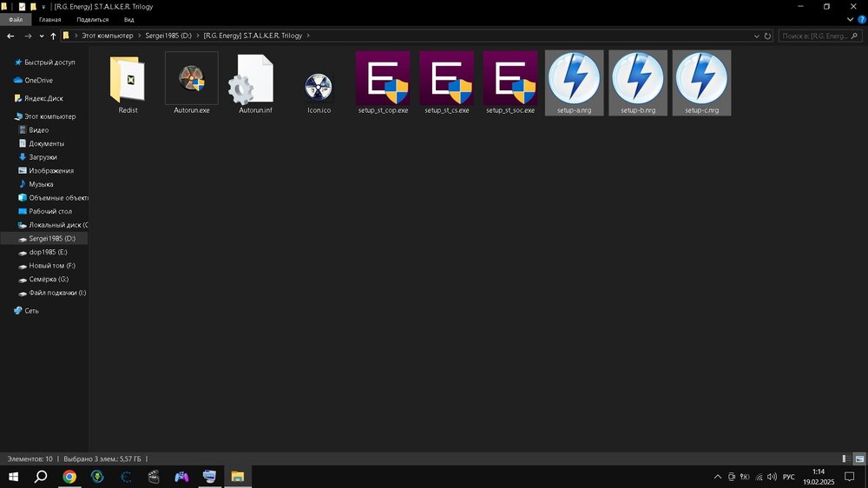Screen dimensions: 868x488
Task: Open the recent locations dropdown arrow
Action: point(42,36)
